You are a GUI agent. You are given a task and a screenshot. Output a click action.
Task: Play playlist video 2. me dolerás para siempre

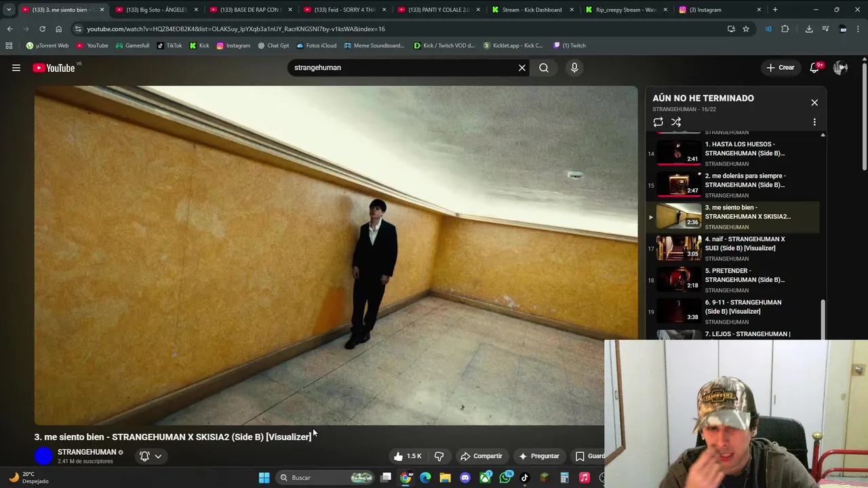click(733, 185)
